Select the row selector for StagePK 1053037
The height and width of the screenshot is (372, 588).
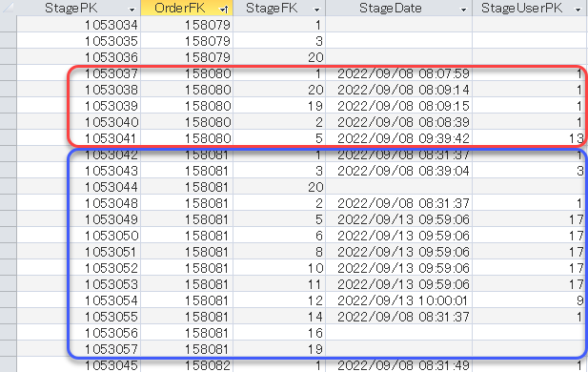(9, 72)
